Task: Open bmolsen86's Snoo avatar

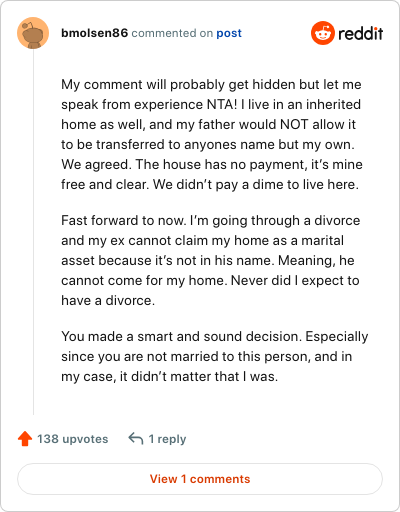Action: point(33,33)
